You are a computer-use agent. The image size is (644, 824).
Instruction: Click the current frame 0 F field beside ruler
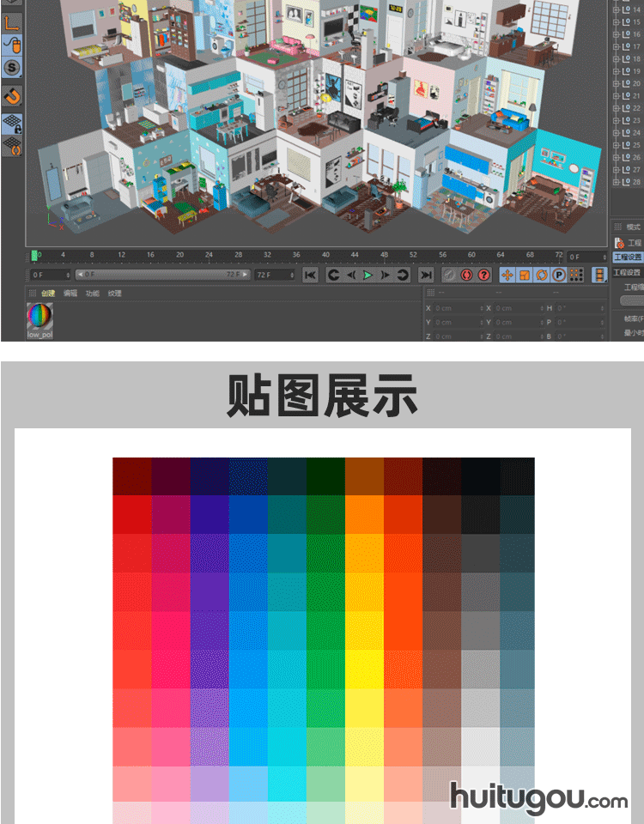587,257
